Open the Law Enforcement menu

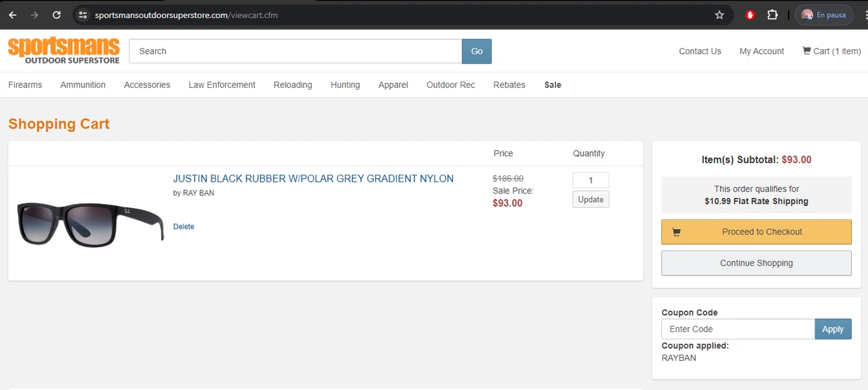coord(222,84)
